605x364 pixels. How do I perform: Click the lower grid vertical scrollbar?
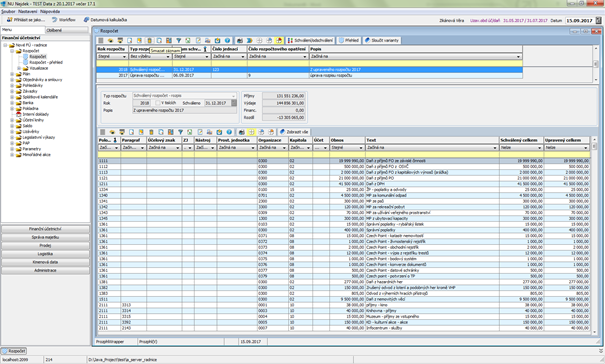click(594, 235)
